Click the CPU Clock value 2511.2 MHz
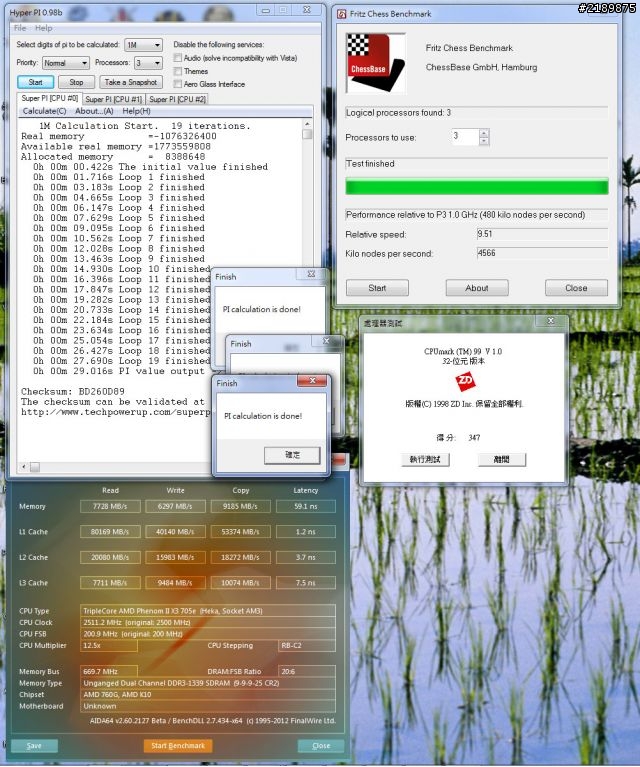640x767 pixels. click(x=208, y=623)
